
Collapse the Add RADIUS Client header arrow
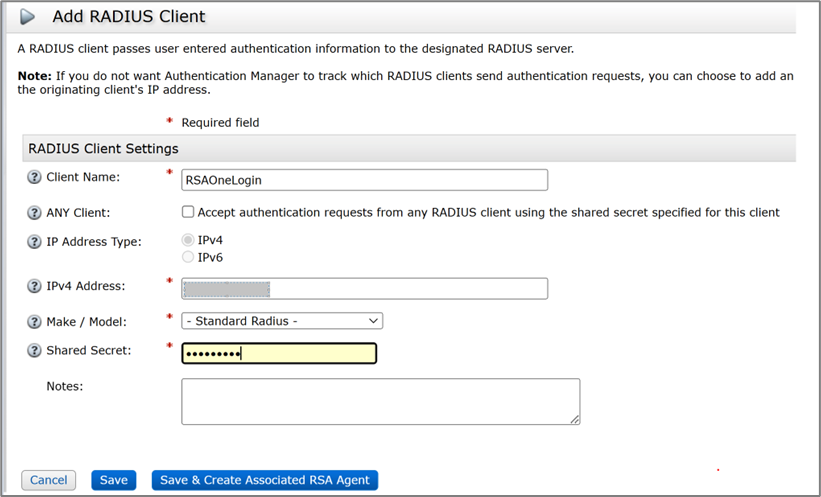[29, 17]
